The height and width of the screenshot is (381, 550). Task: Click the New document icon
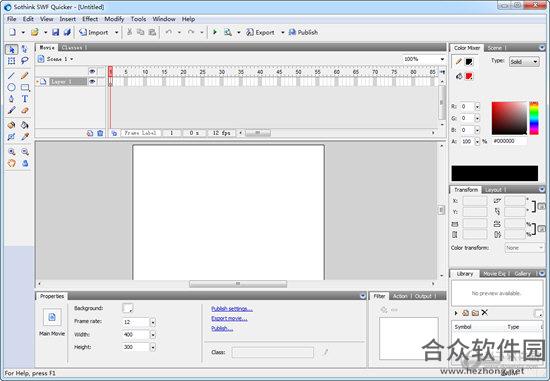12,32
